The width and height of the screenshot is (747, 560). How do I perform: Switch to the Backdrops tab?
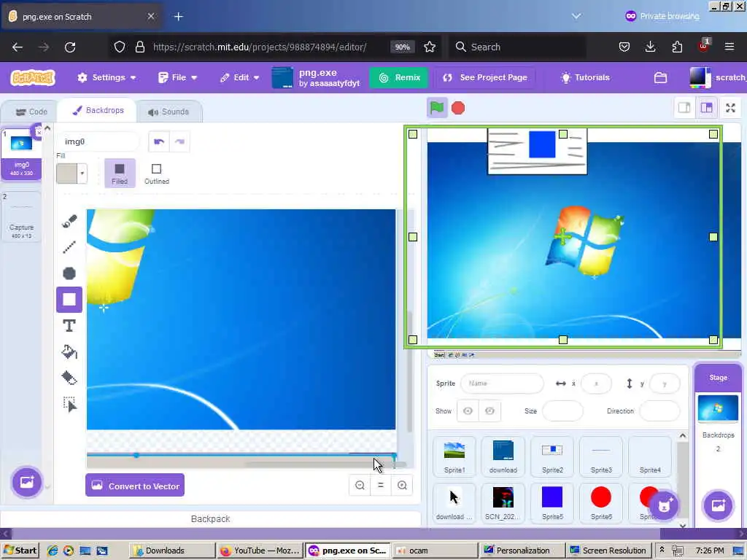[98, 111]
